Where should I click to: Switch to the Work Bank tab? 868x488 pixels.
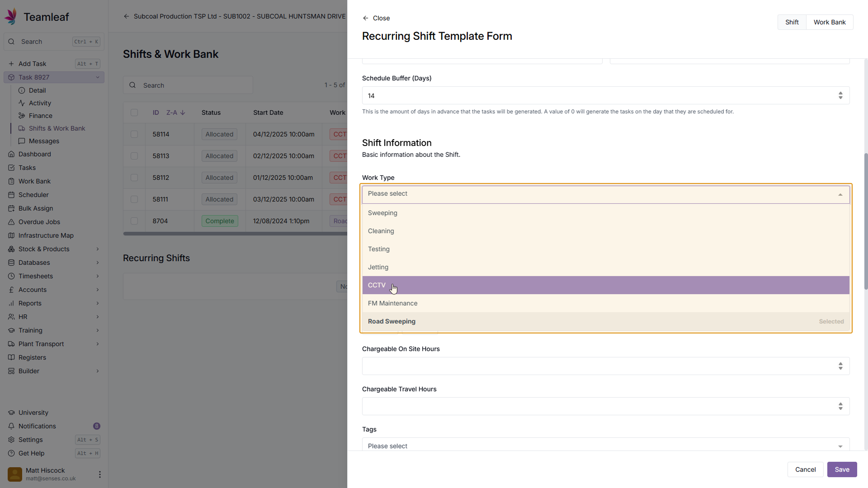(x=829, y=22)
